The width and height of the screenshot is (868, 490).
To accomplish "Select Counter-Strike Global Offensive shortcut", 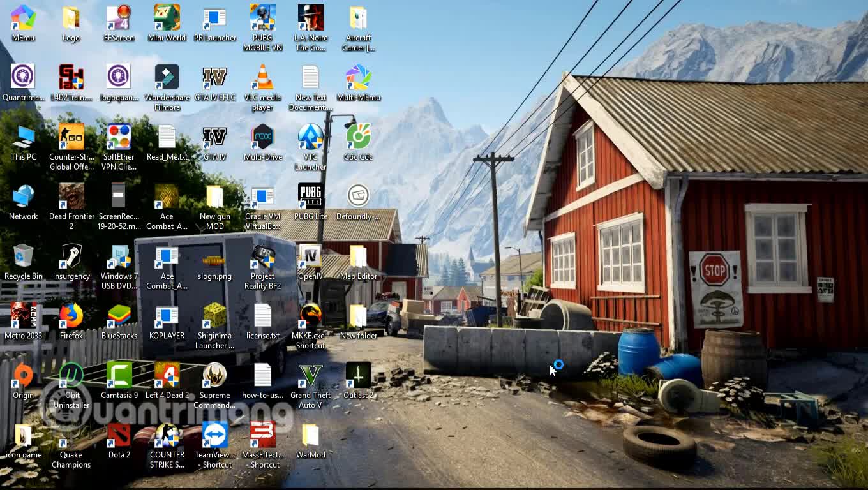I will 71,147.
